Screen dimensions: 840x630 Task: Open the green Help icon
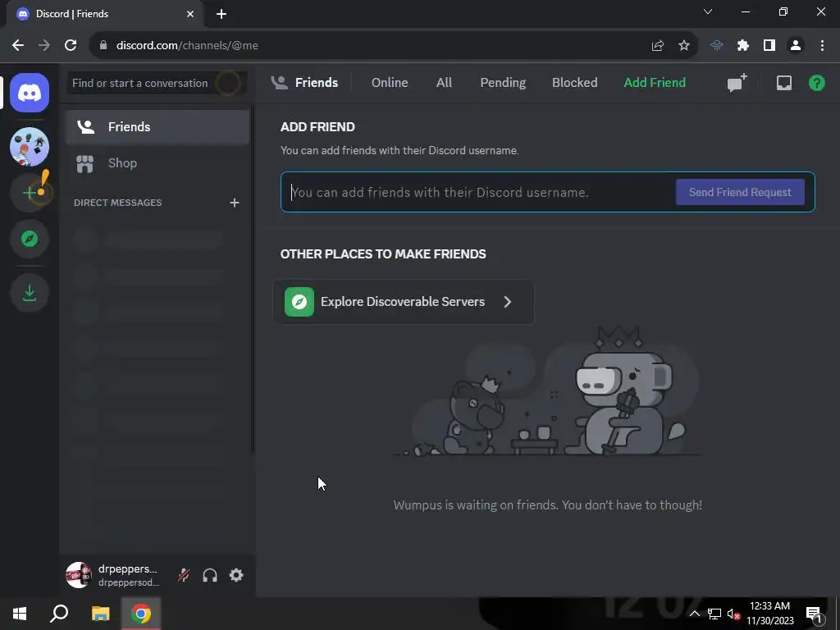(x=816, y=83)
